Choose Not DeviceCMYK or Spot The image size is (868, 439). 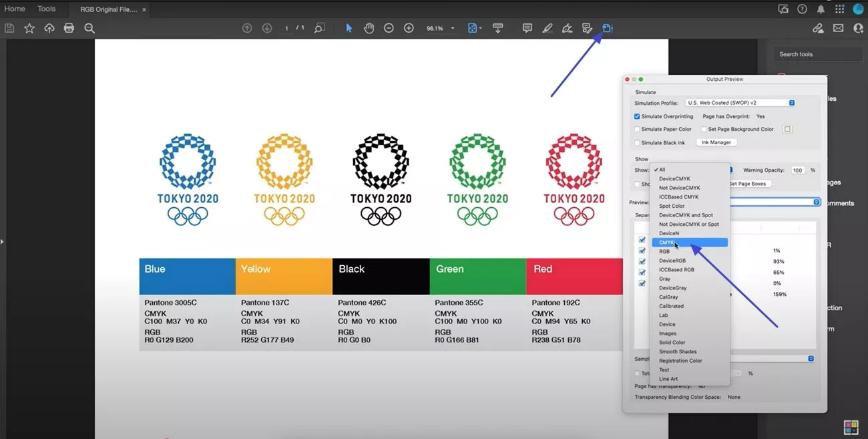690,224
